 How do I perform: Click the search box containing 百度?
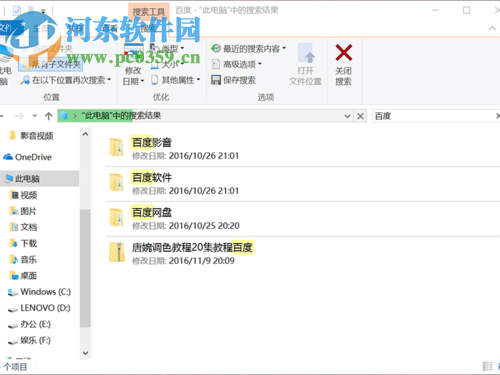(x=436, y=116)
